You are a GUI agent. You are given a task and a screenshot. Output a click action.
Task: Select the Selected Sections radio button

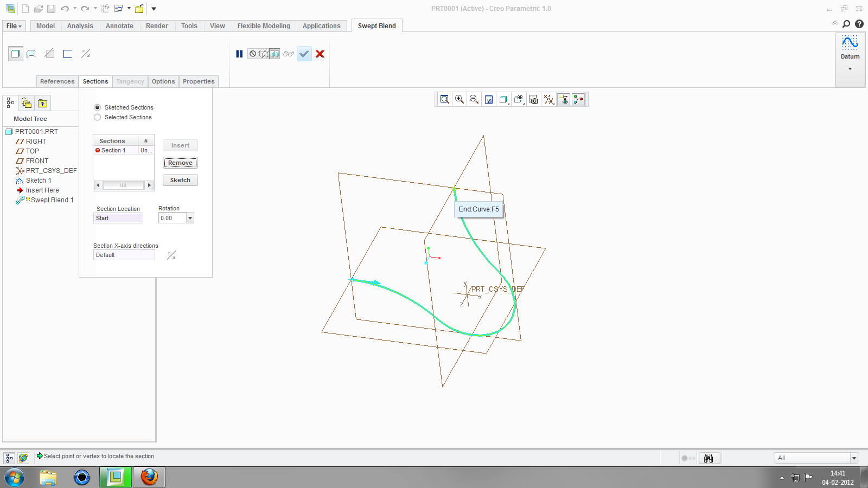point(98,117)
